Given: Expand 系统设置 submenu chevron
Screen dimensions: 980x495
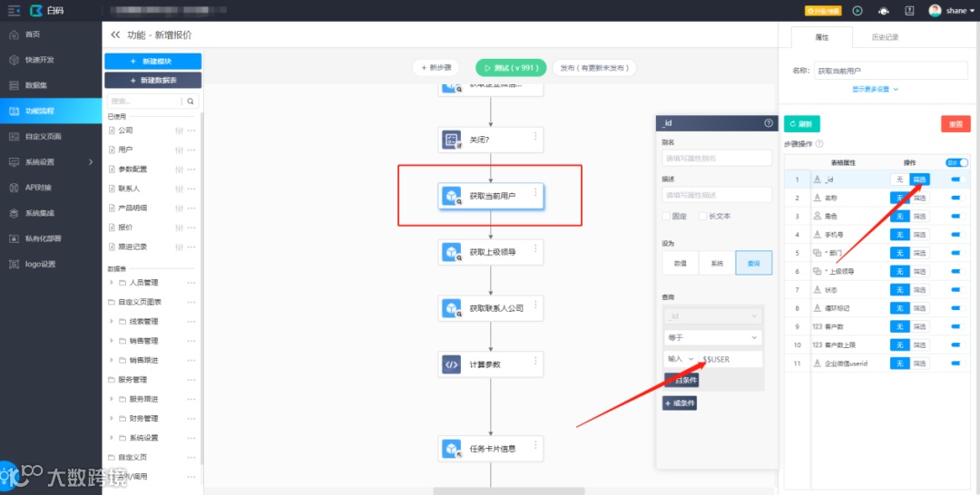Looking at the screenshot, I should point(91,162).
